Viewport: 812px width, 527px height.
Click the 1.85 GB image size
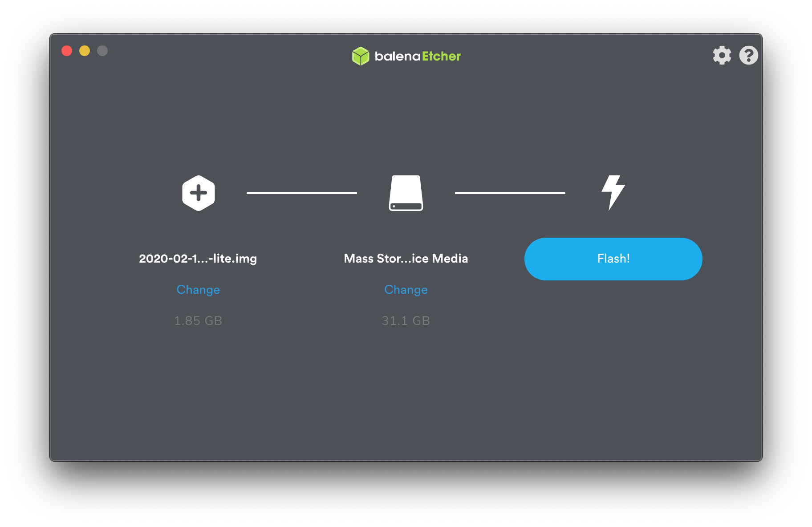(198, 320)
